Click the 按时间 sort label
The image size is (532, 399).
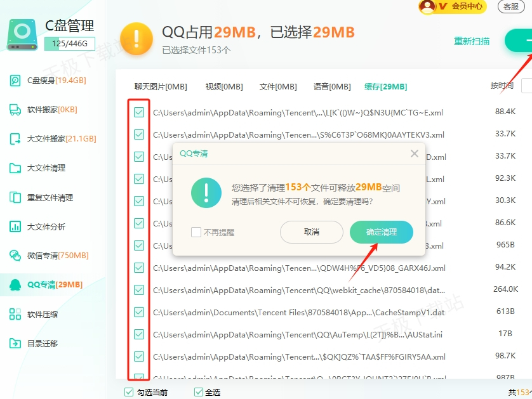(x=502, y=86)
